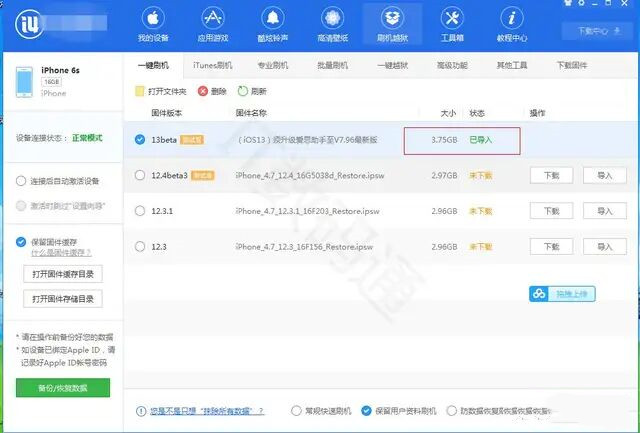Click 导入 button for 12.3 firmware
Image resolution: width=640 pixels, height=433 pixels.
tap(604, 246)
